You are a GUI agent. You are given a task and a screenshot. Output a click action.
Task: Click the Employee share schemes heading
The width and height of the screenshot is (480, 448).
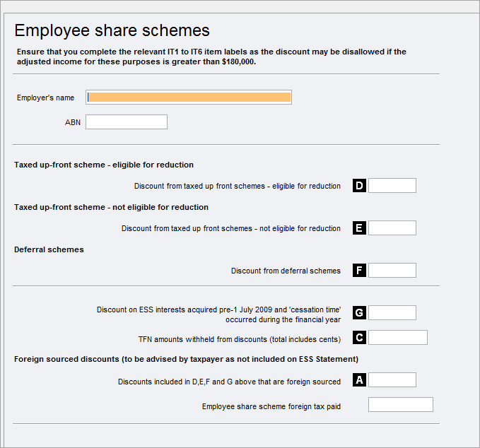tap(112, 30)
